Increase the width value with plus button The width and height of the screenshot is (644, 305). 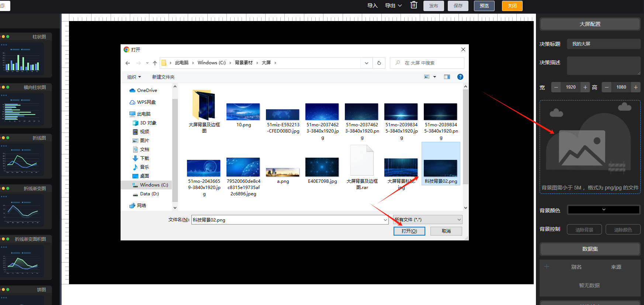(585, 87)
